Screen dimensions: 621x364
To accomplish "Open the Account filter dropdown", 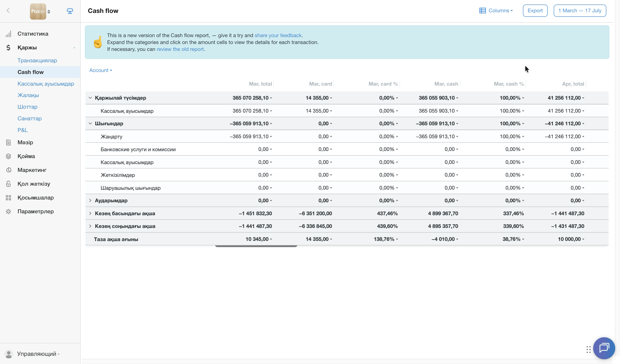I will coord(101,70).
